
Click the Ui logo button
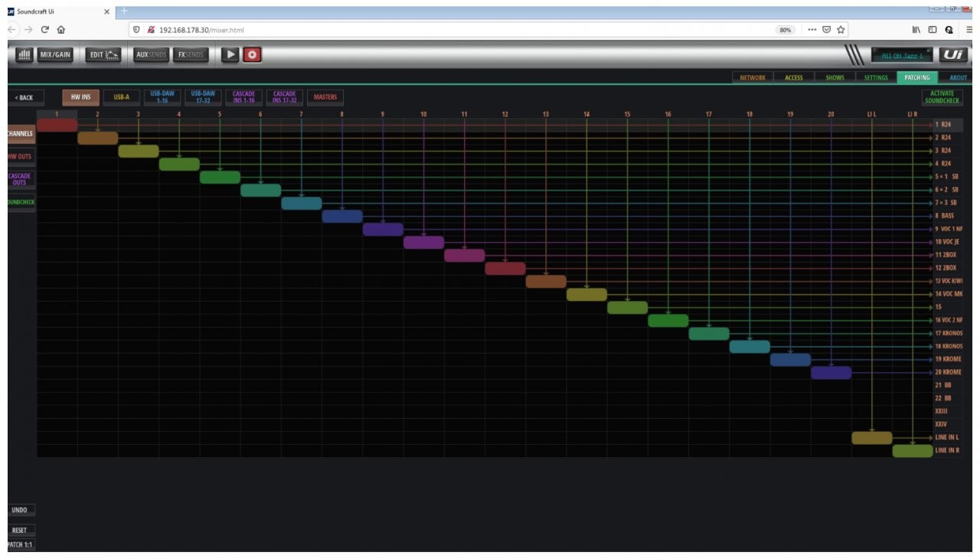point(952,55)
